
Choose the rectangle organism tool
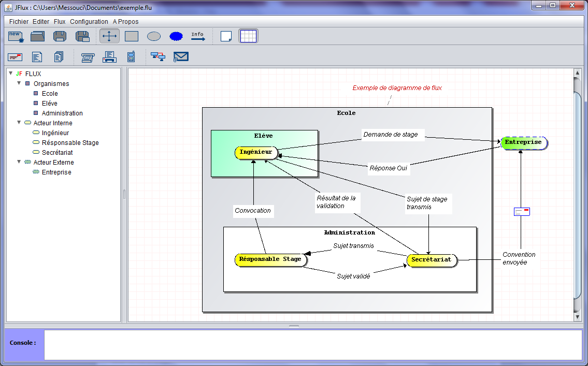click(x=131, y=36)
